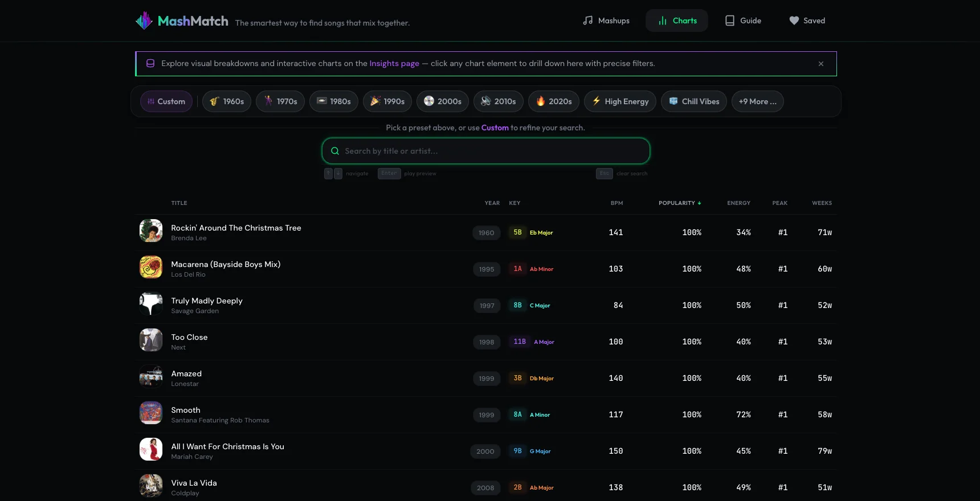The image size is (980, 501).
Task: Click the MashMatch logo icon
Action: 144,20
